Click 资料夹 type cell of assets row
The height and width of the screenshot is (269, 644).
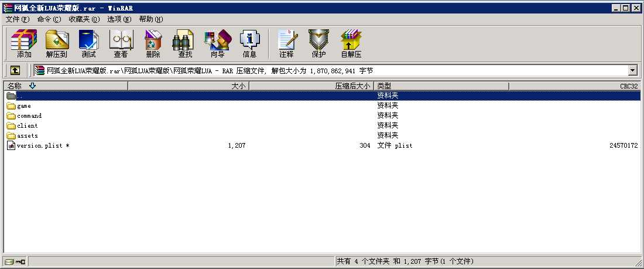click(x=388, y=135)
